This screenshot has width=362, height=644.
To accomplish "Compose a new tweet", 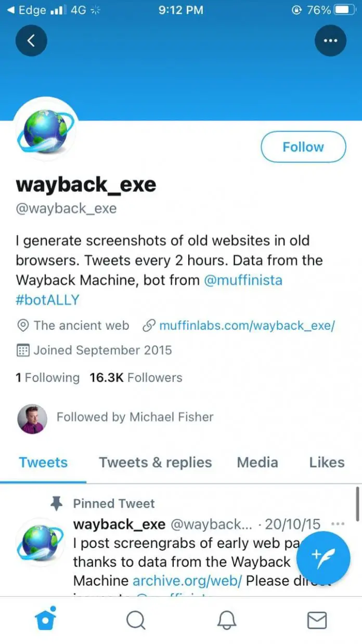I will pos(324,557).
